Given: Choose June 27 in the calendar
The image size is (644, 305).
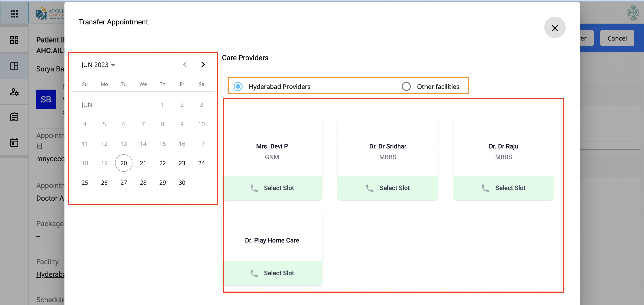Looking at the screenshot, I should tap(124, 183).
